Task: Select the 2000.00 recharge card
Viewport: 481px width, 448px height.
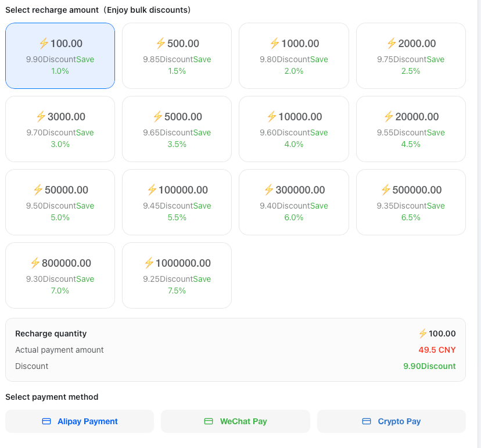Action: coord(411,56)
